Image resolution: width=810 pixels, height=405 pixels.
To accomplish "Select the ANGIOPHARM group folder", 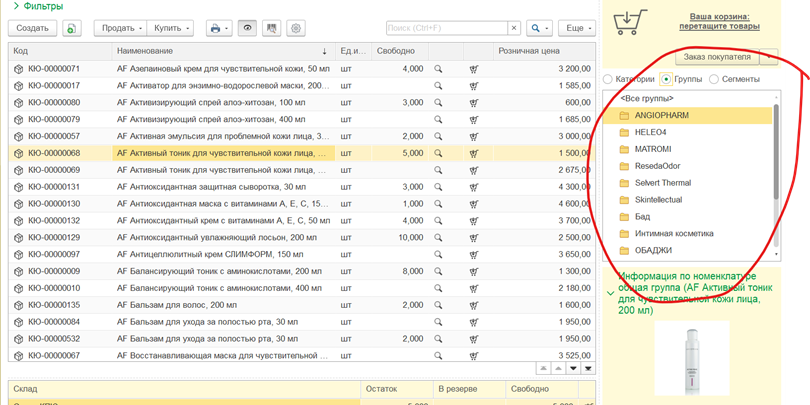I will 688,116.
